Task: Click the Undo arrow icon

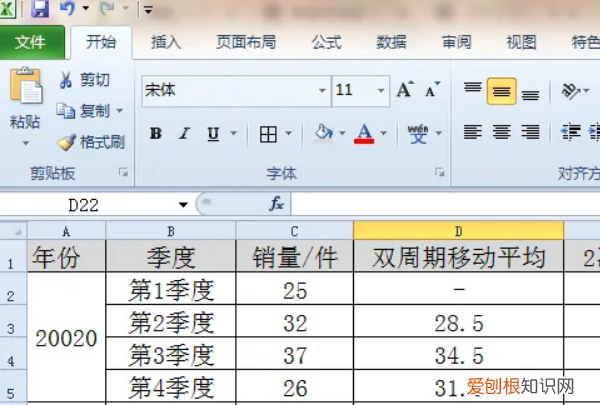Action: tap(68, 8)
